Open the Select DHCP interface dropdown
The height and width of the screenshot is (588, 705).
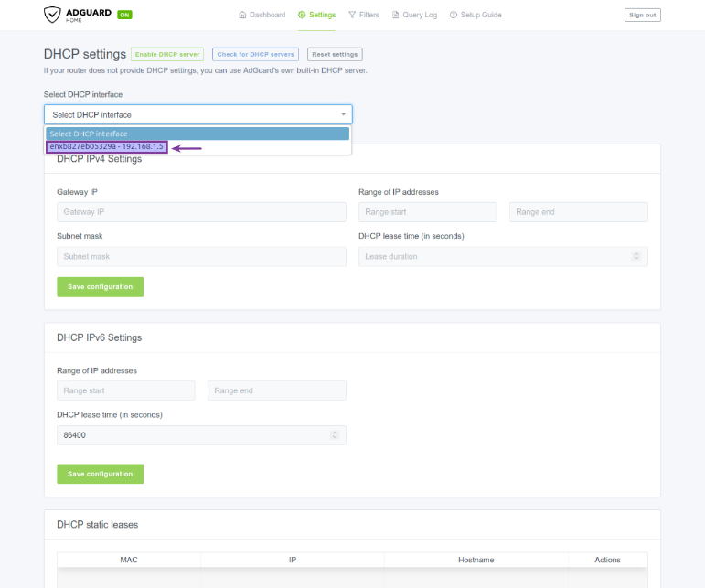(x=198, y=114)
